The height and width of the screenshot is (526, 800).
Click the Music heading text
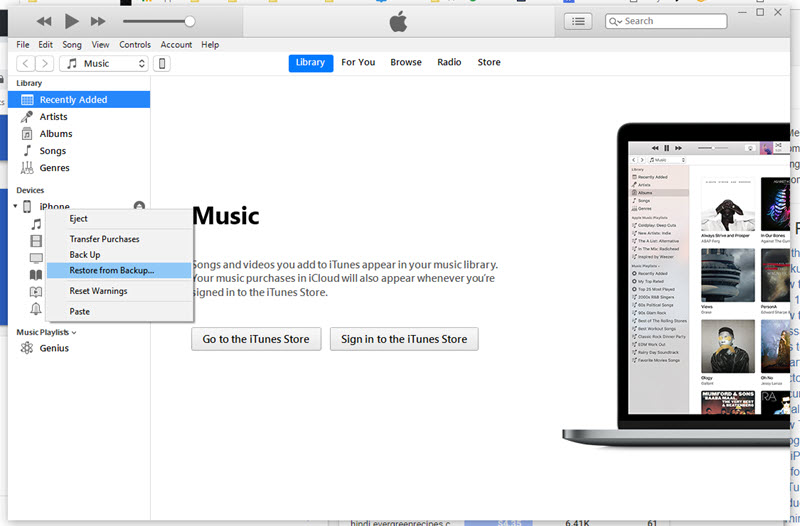(226, 216)
